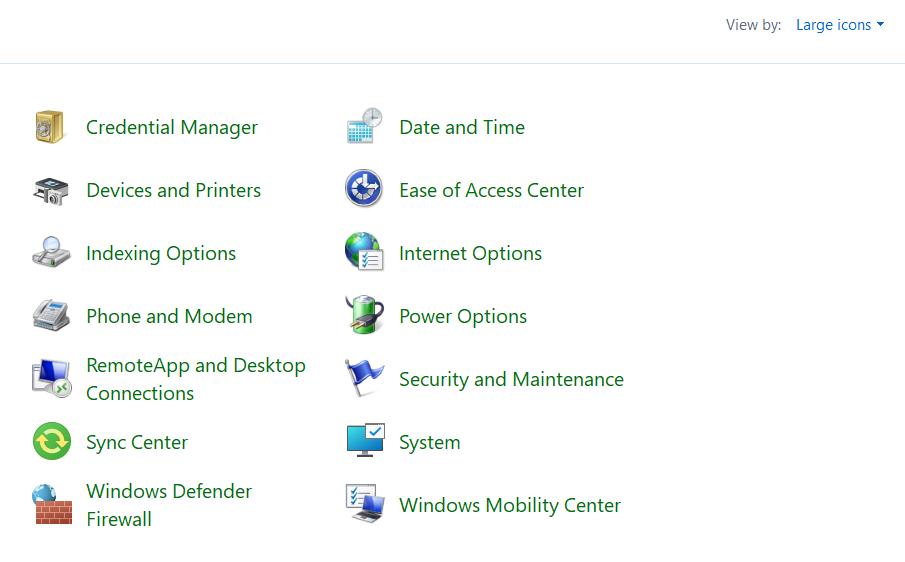Open Windows Defender Firewall link
The height and width of the screenshot is (562, 905).
[x=169, y=505]
